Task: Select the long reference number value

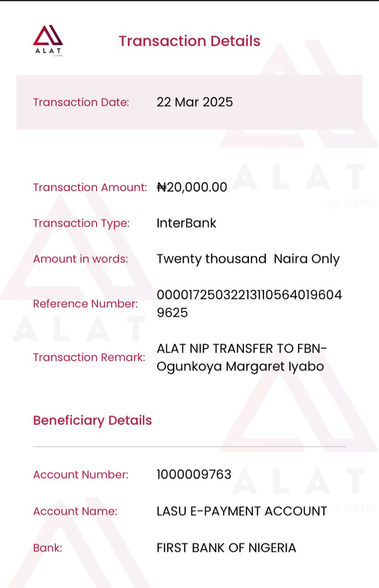Action: click(249, 304)
